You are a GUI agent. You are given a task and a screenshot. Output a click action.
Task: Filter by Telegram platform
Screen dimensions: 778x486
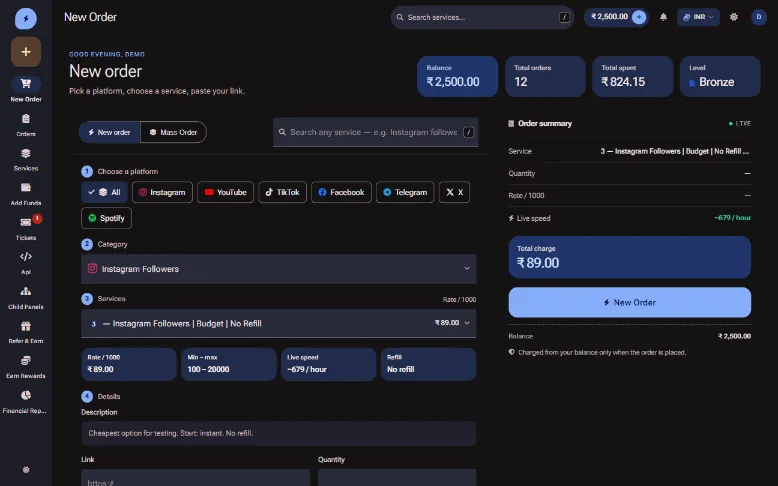click(x=405, y=192)
